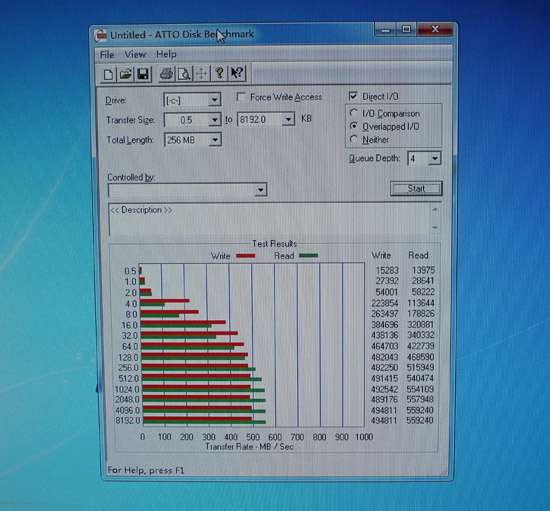Uncheck the Direct I/O checkbox
The image size is (550, 511).
(353, 96)
